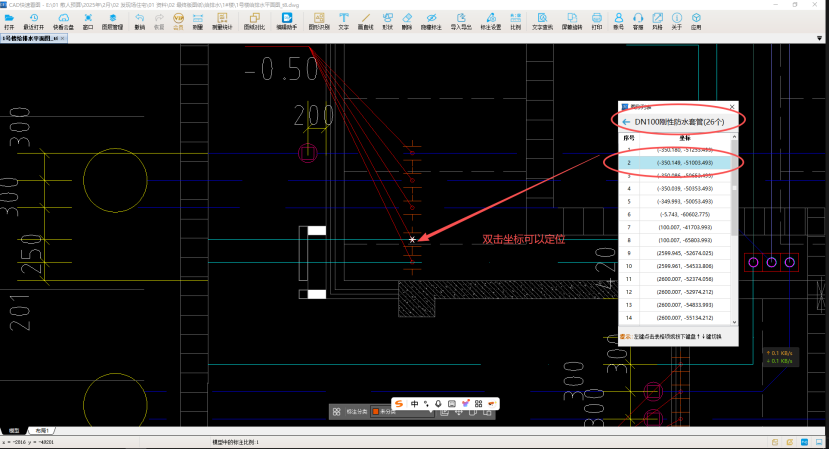The height and width of the screenshot is (449, 830).
Task: Open the 应用 apps cube icon
Action: [696, 21]
